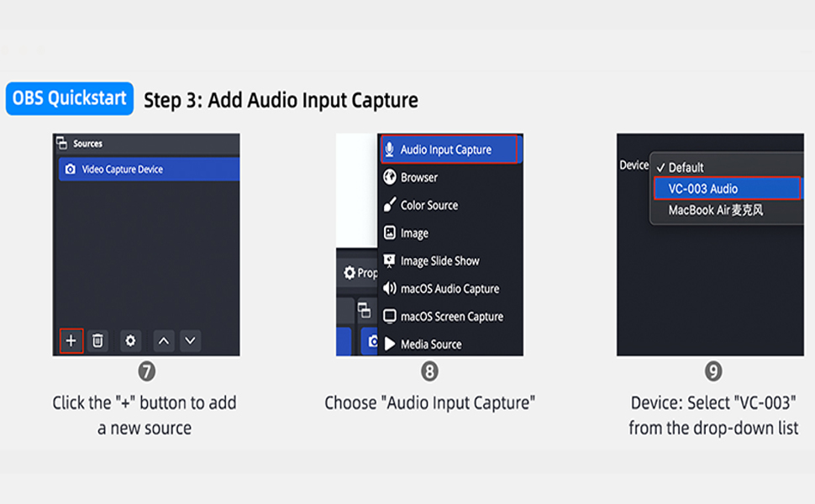Click the picture icon next to Image
815x504 pixels.
[x=390, y=232]
